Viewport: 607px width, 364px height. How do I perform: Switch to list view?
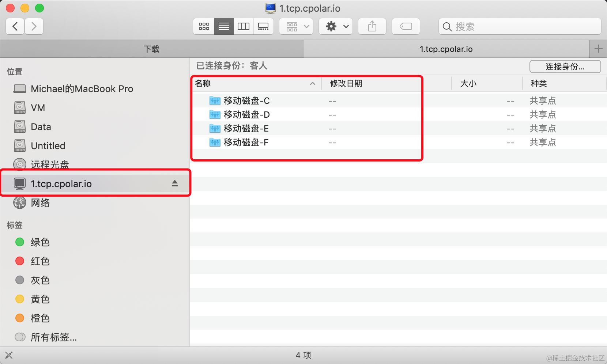pyautogui.click(x=224, y=26)
